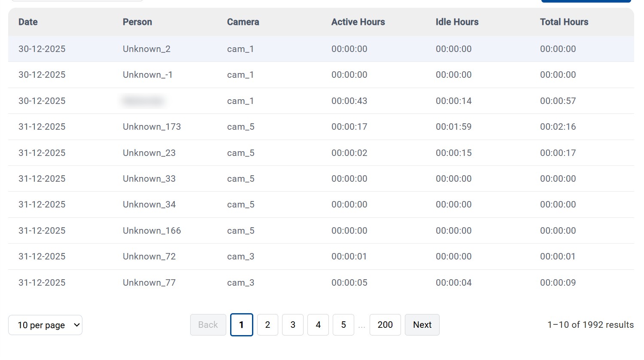The width and height of the screenshot is (644, 360).
Task: Click the '1–10 of 1992 results' text
Action: tap(590, 325)
